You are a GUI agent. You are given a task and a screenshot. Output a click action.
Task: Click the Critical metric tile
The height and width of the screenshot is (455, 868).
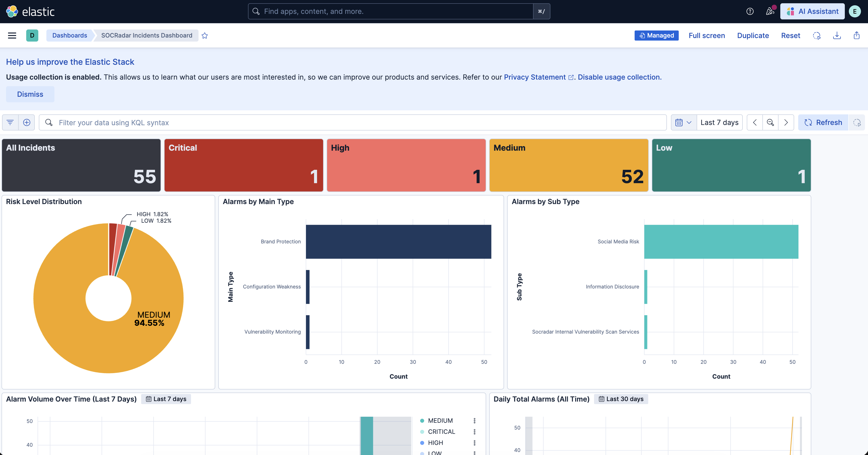[x=244, y=165]
